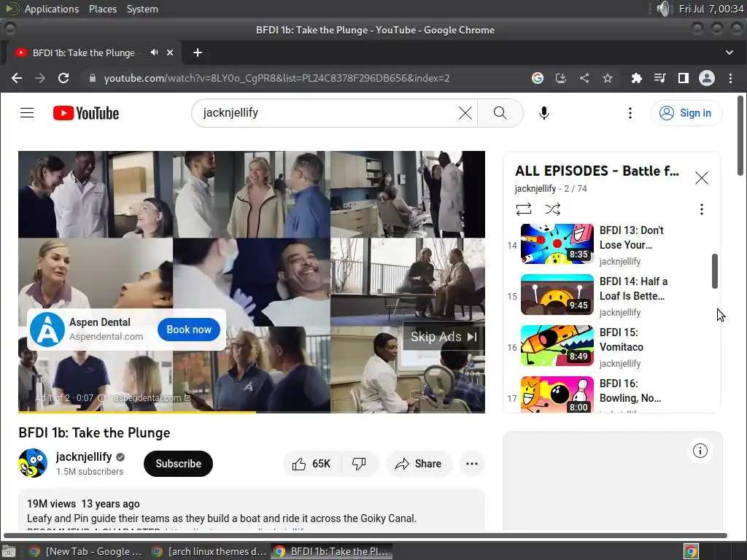Click the playlist panel scrollbar thumb
Screen dimensions: 747x560
tap(715, 271)
